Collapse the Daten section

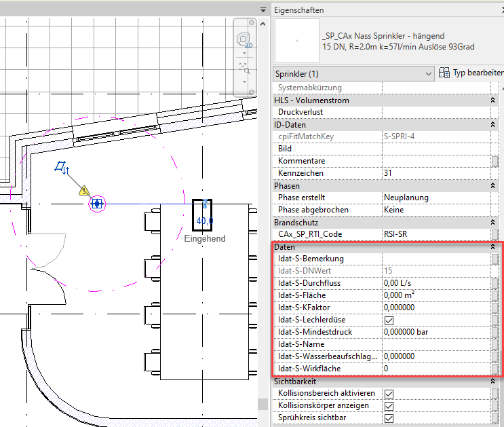tap(492, 247)
